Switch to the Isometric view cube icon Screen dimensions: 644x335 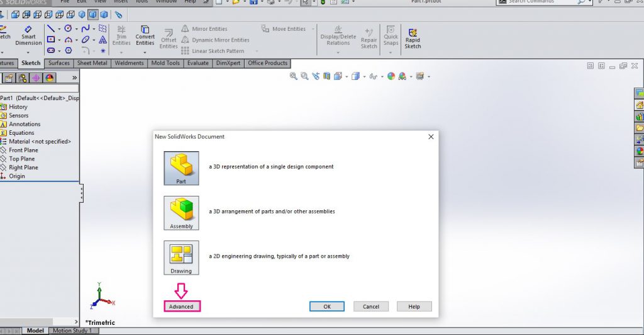[82, 14]
